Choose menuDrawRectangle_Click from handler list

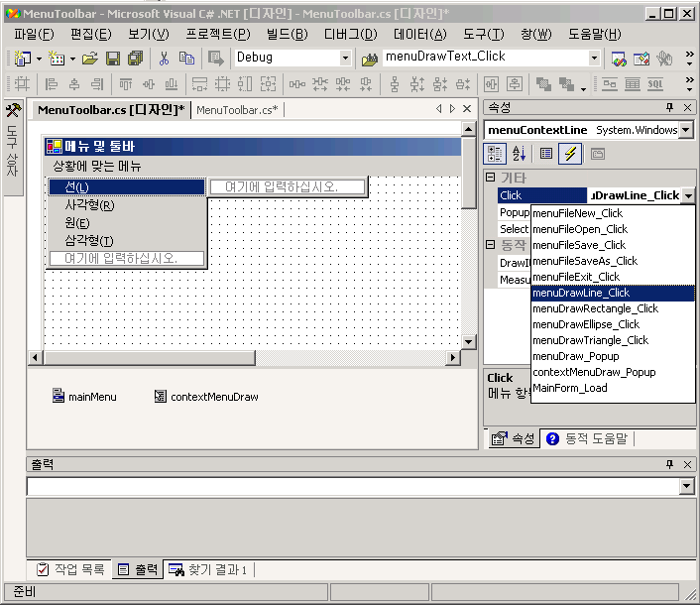(595, 308)
